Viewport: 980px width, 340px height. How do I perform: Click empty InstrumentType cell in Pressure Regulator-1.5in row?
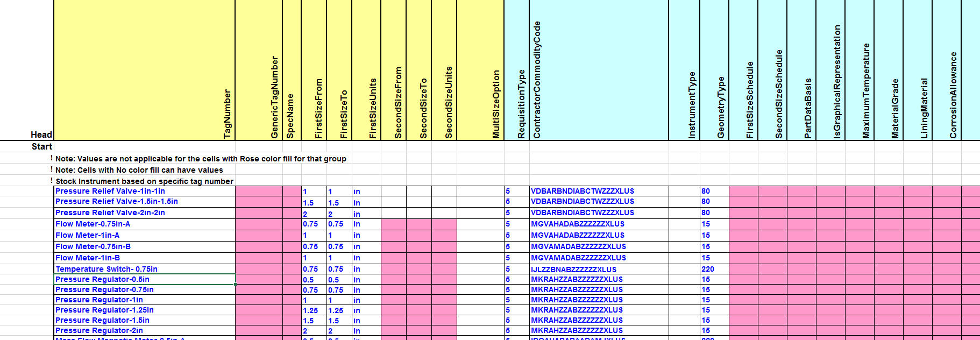coord(684,320)
